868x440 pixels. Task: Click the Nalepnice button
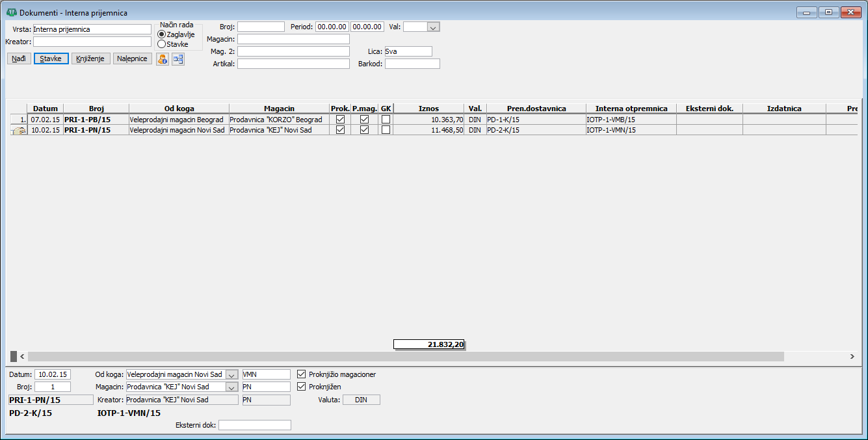coord(133,58)
